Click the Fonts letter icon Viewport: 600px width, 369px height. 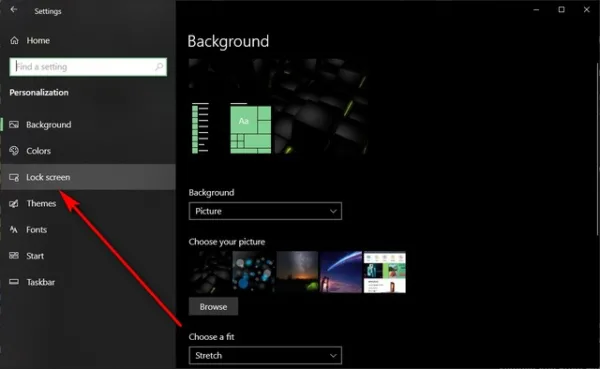coord(14,230)
